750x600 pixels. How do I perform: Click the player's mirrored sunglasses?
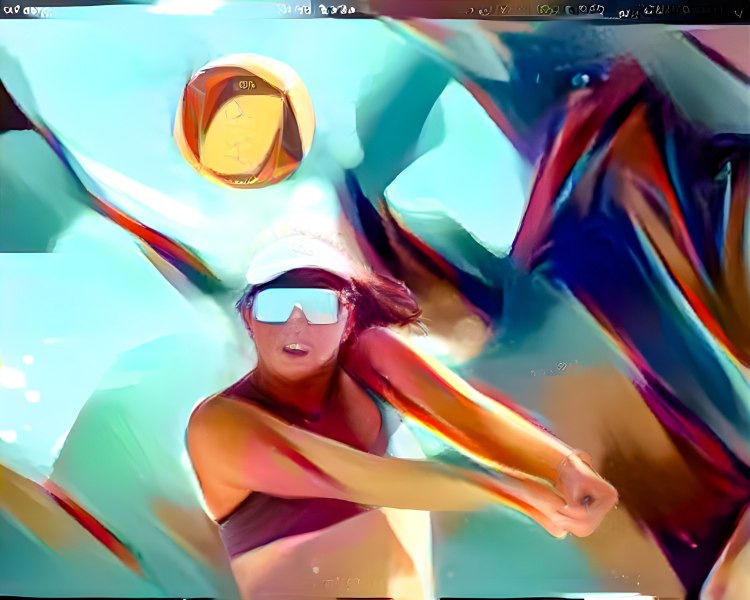pyautogui.click(x=296, y=305)
